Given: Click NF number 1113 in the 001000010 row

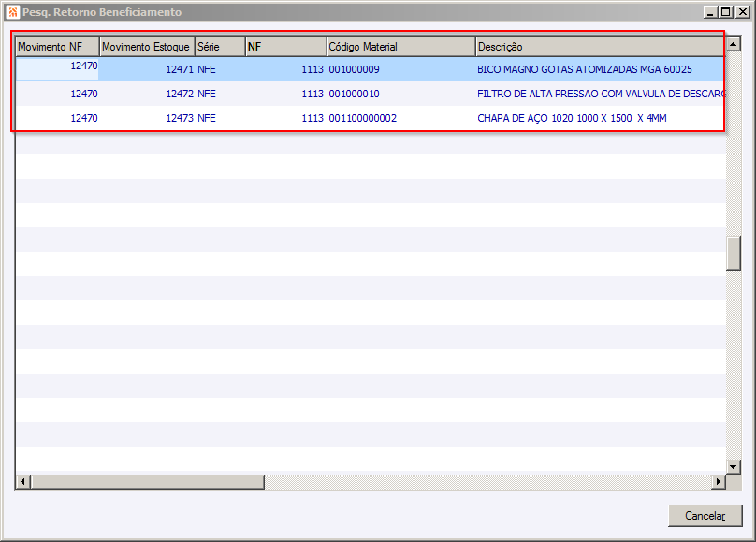Looking at the screenshot, I should (x=313, y=94).
